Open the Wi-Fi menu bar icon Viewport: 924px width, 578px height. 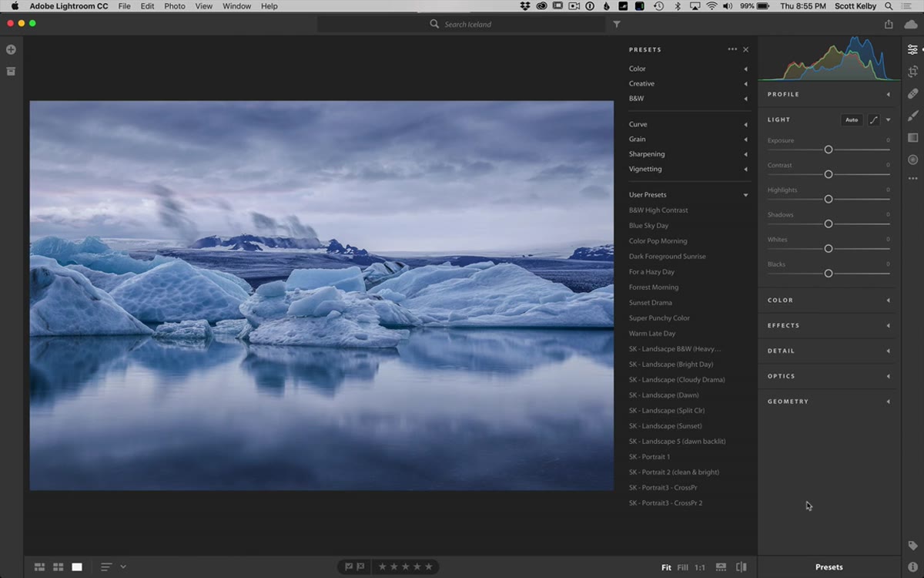(x=711, y=6)
